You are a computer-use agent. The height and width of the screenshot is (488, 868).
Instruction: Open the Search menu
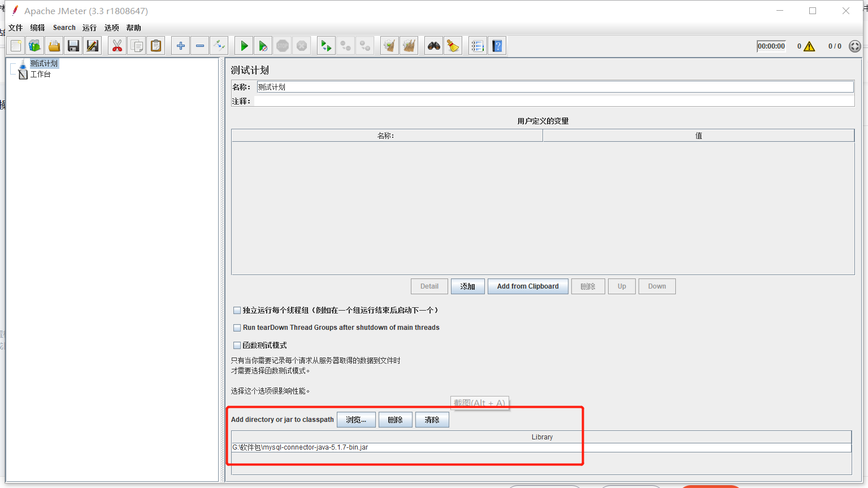coord(64,28)
